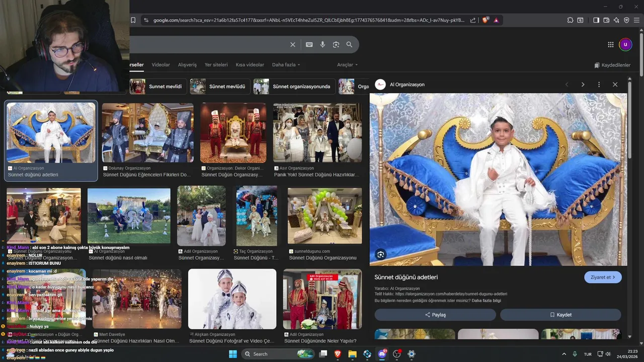644x362 pixels.
Task: Open preview panel three-dot options
Action: (x=599, y=84)
